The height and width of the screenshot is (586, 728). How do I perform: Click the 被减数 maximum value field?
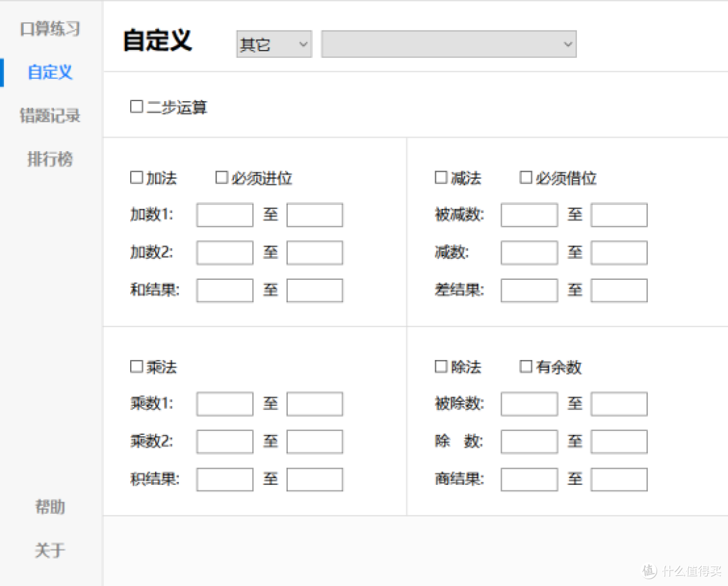[619, 215]
